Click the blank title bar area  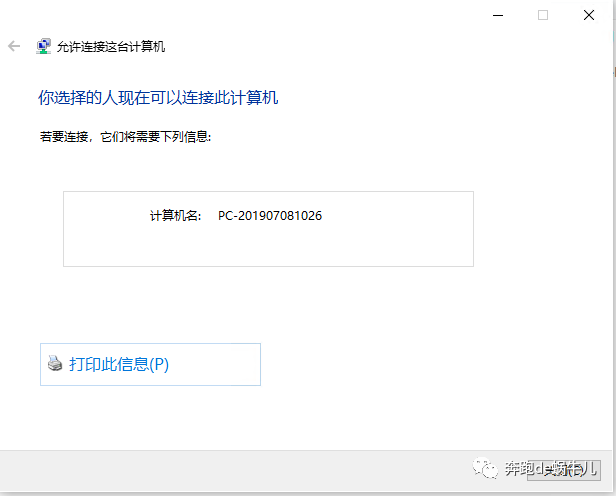tap(250, 15)
